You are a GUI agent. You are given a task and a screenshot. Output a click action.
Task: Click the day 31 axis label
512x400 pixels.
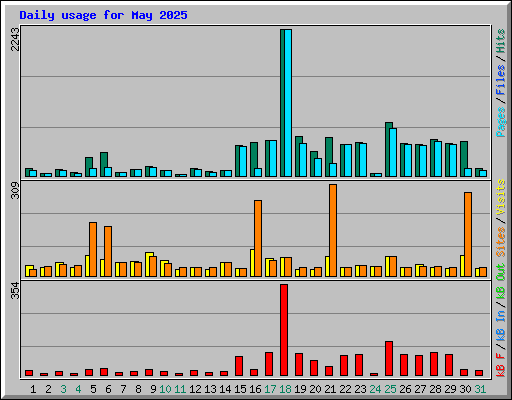(x=480, y=389)
